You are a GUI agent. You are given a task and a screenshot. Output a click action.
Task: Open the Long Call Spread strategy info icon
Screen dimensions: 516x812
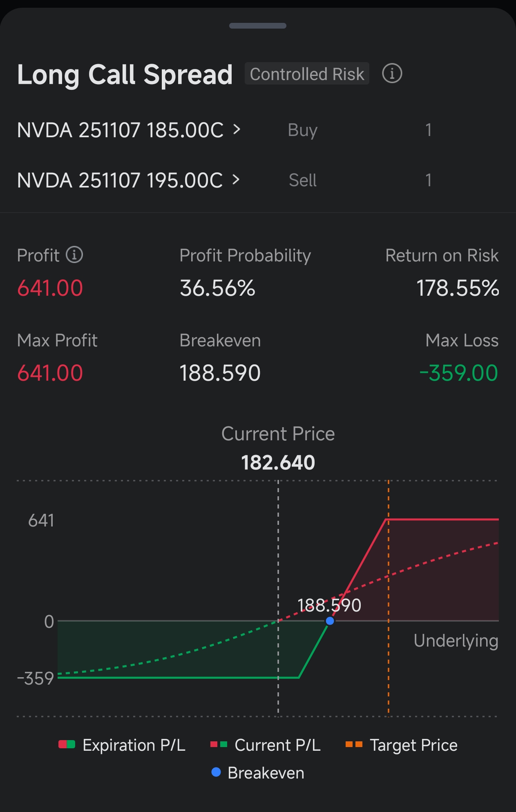pos(392,74)
